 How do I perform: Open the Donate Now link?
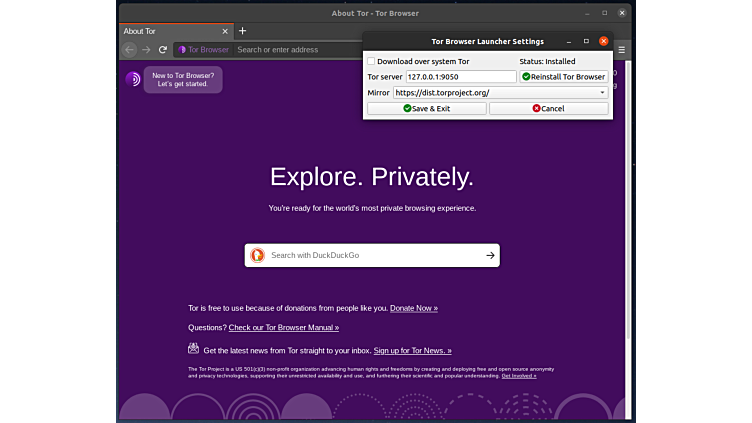[x=413, y=308]
